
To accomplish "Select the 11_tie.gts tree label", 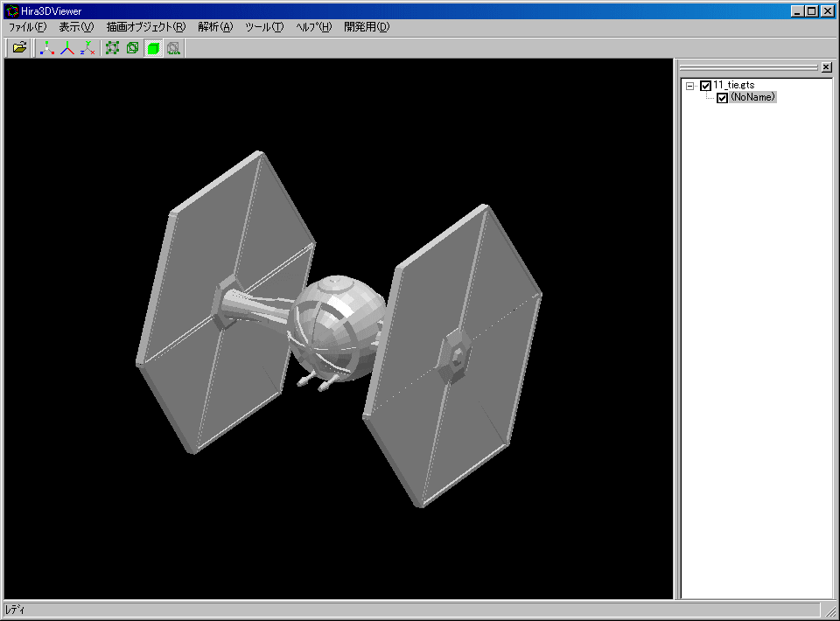I will pos(734,85).
